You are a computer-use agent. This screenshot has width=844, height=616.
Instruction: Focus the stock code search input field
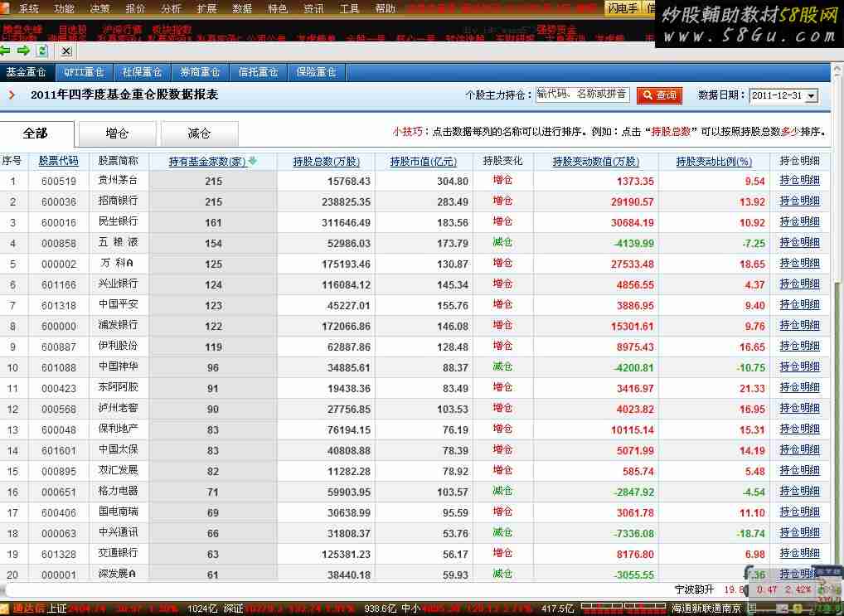(x=582, y=95)
